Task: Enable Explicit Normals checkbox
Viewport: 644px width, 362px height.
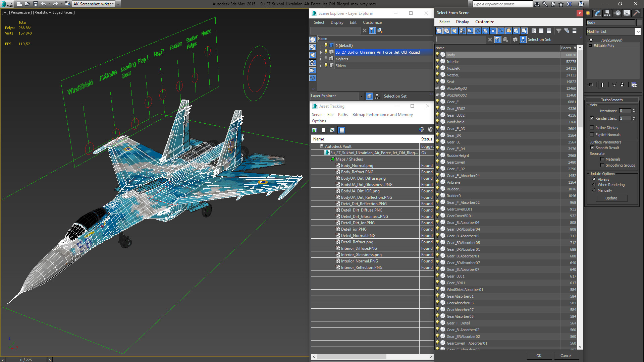Action: click(592, 135)
